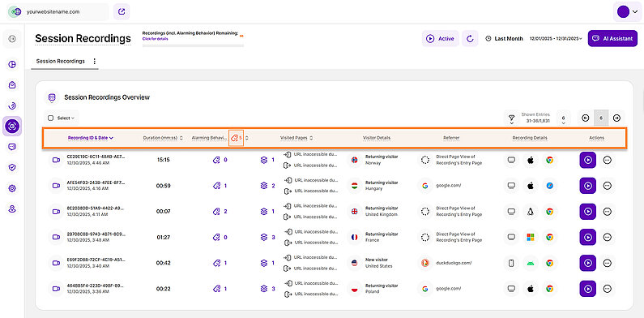Open the spiral analytics sidebar icon
This screenshot has height=318, width=644.
12,105
